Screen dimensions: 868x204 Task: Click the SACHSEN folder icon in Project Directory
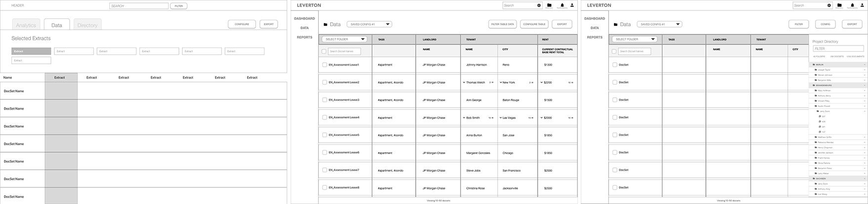click(x=814, y=179)
